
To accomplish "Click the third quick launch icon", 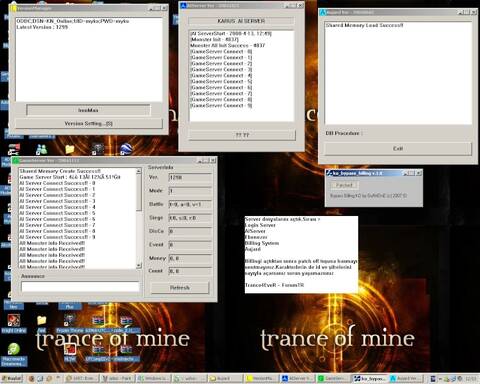I will coord(49,379).
